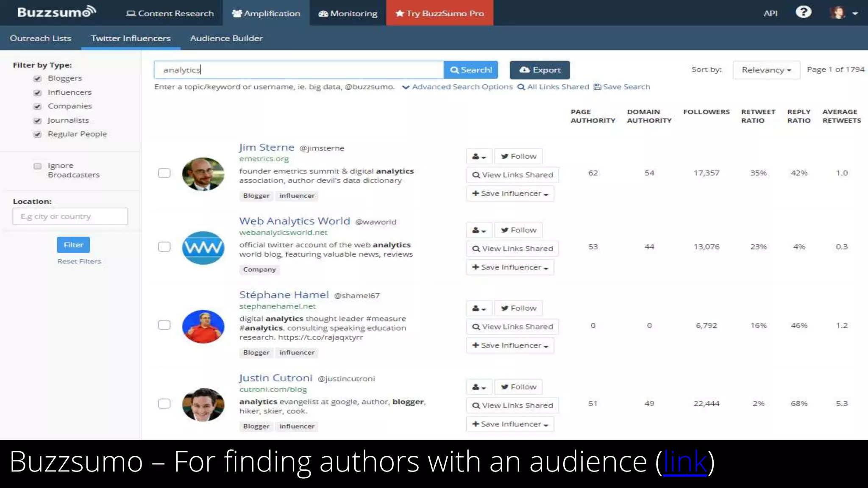Open the Amplification tab
868x488 pixels.
tap(266, 13)
